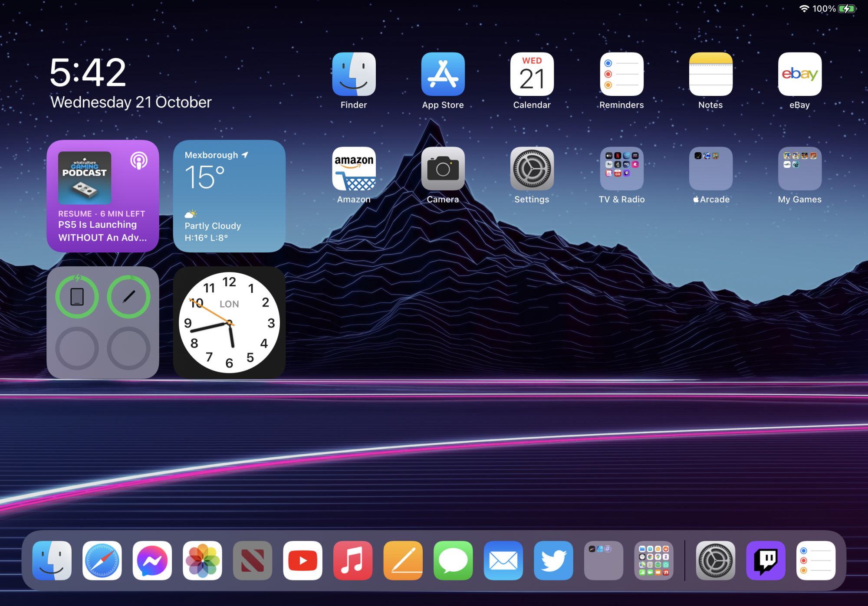Open the App Library in dock
This screenshot has width=868, height=606.
pyautogui.click(x=654, y=560)
